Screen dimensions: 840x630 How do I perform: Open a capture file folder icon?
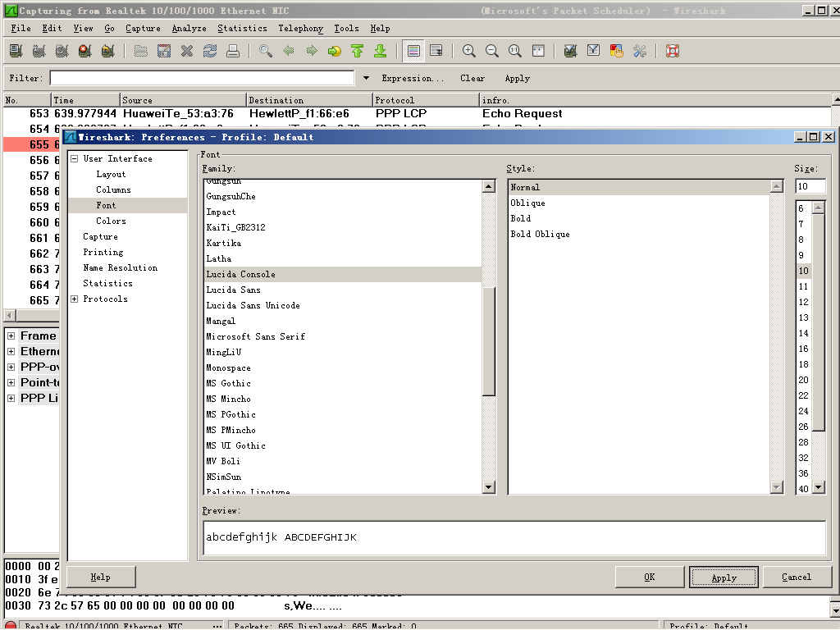coord(141,51)
